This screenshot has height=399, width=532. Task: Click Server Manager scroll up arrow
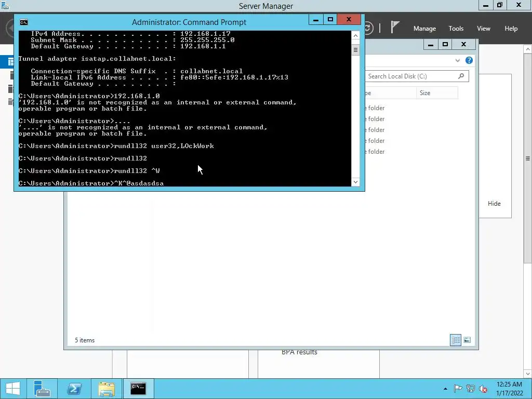click(528, 49)
